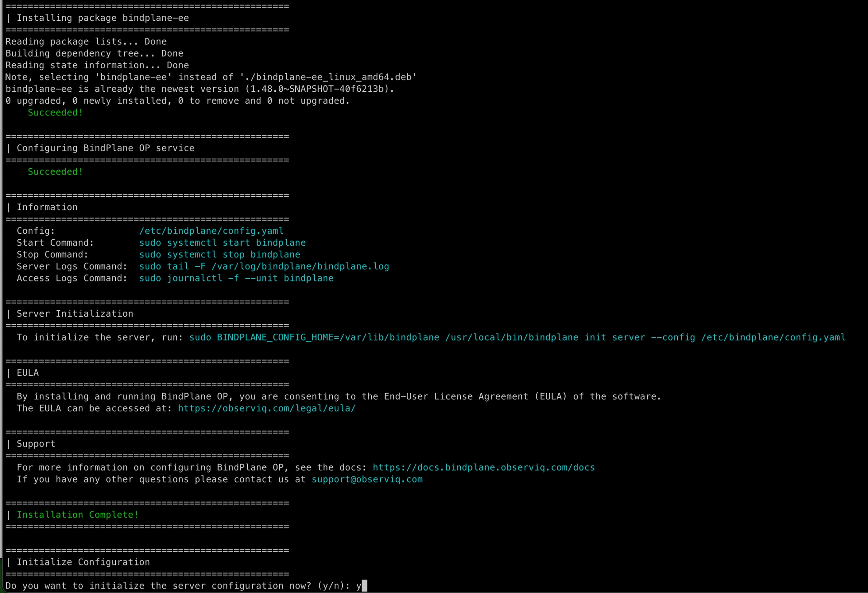868x593 pixels.
Task: Click the 'Server Logs Command:' label
Action: [72, 266]
